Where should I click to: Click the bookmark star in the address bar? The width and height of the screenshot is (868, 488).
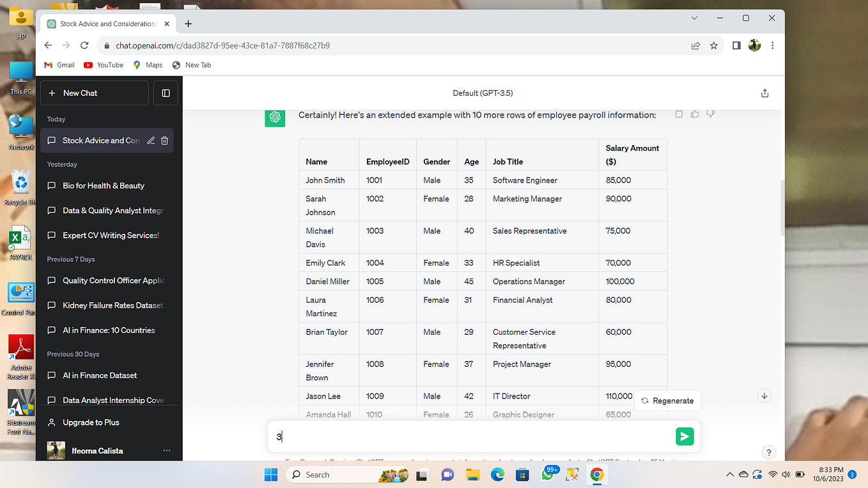pyautogui.click(x=714, y=45)
